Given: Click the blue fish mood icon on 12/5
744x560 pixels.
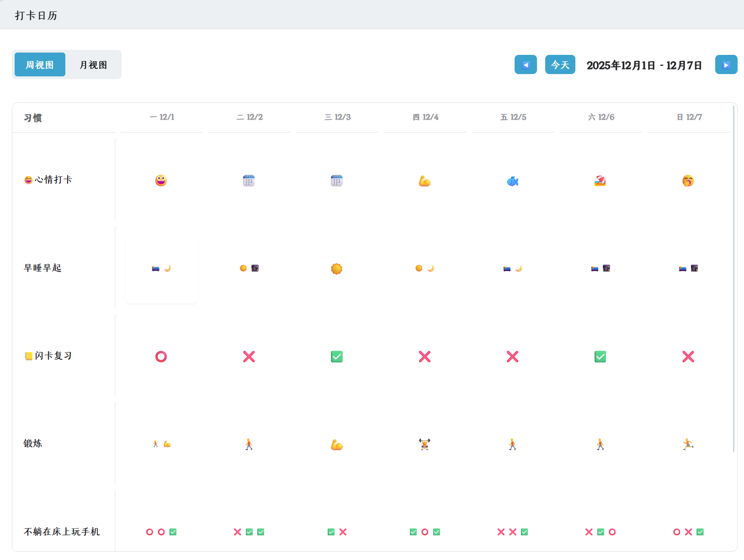Looking at the screenshot, I should (512, 181).
